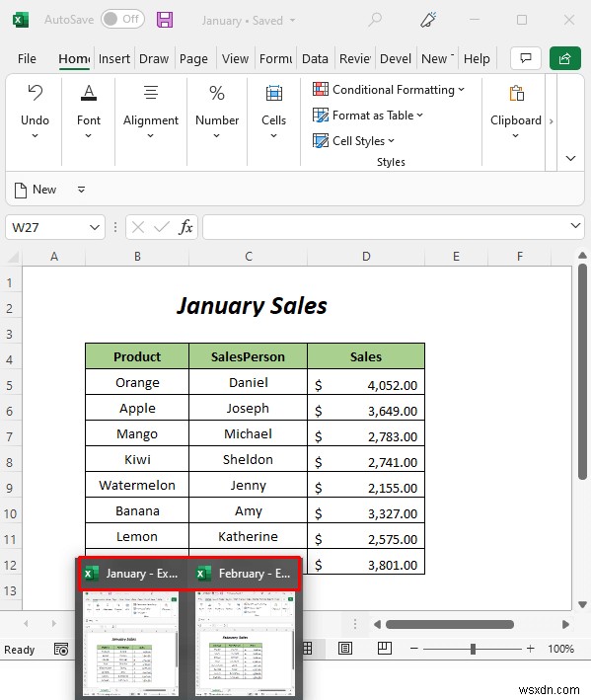Toggle the AutoSave switch

pyautogui.click(x=122, y=19)
